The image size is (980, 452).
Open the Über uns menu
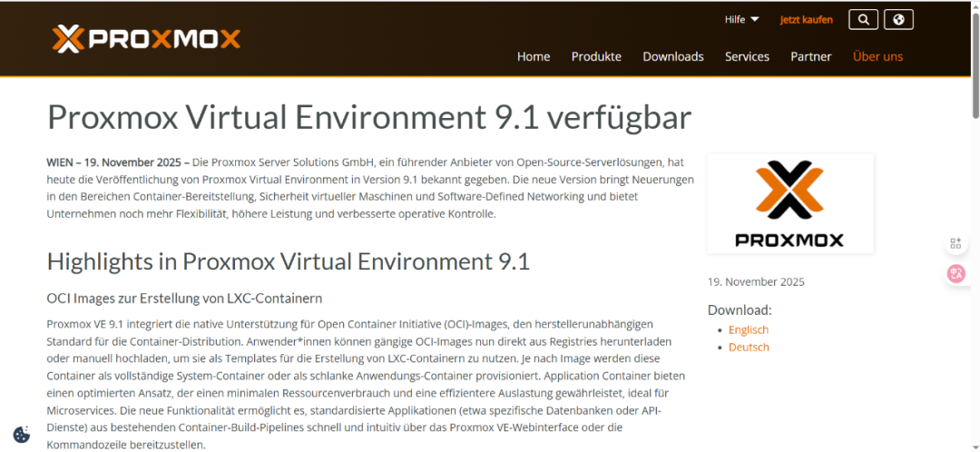click(877, 56)
